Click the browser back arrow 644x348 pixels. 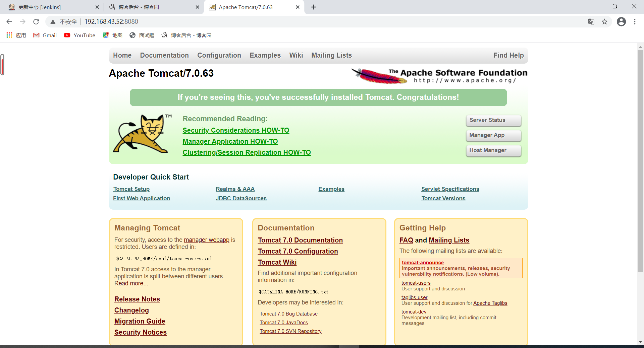point(9,22)
